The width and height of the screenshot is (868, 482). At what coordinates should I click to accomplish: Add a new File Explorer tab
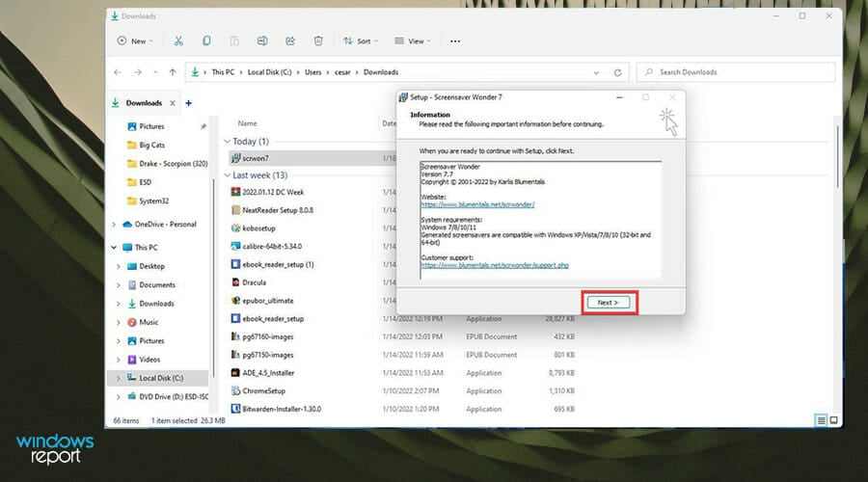pos(188,103)
